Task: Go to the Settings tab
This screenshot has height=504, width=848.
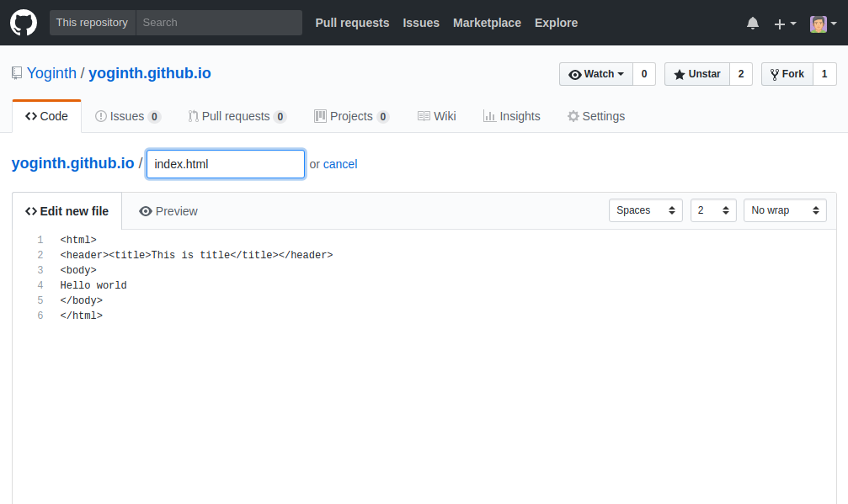Action: 596,116
